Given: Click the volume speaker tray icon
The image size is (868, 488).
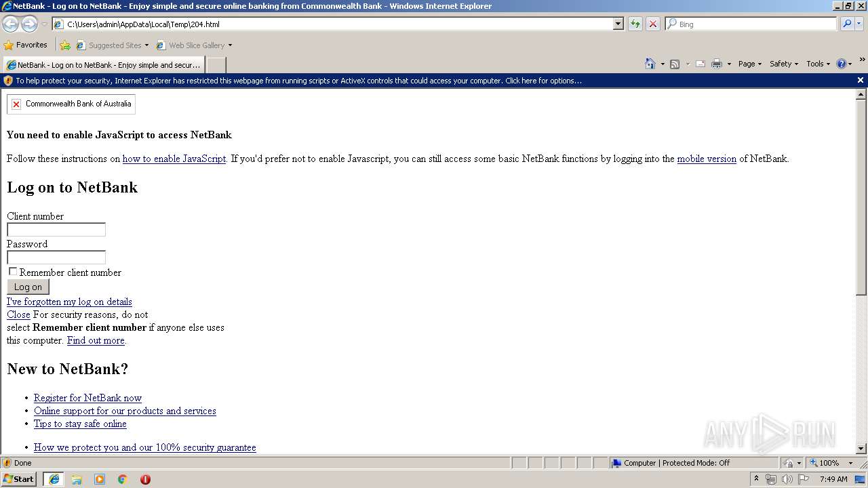Looking at the screenshot, I should [787, 479].
